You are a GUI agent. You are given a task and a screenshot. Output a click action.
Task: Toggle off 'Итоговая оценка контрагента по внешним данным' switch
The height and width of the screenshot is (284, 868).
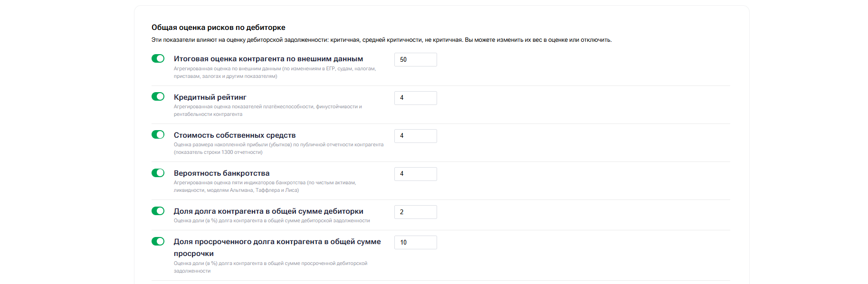(x=158, y=58)
